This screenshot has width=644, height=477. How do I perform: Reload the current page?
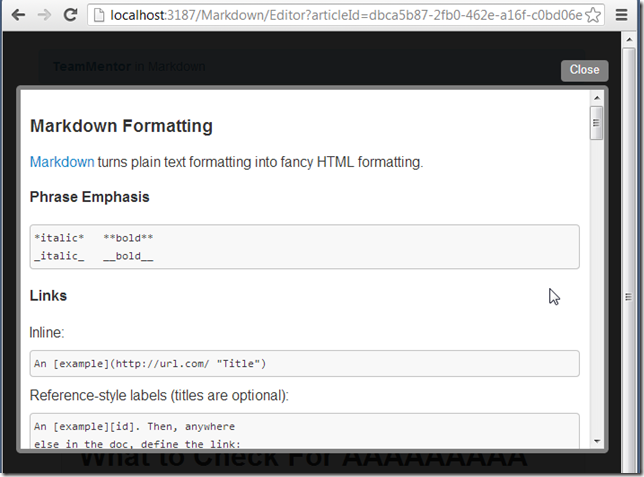70,15
